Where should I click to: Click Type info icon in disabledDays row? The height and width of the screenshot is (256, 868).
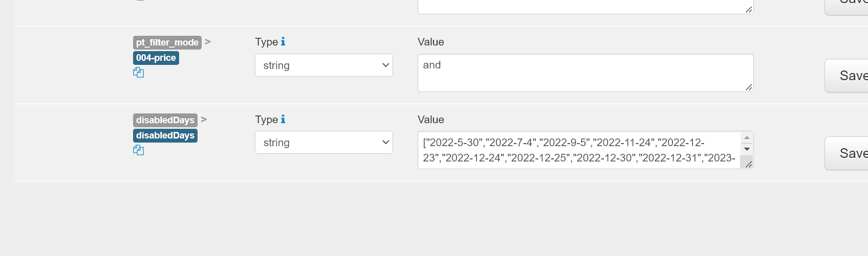(x=283, y=119)
